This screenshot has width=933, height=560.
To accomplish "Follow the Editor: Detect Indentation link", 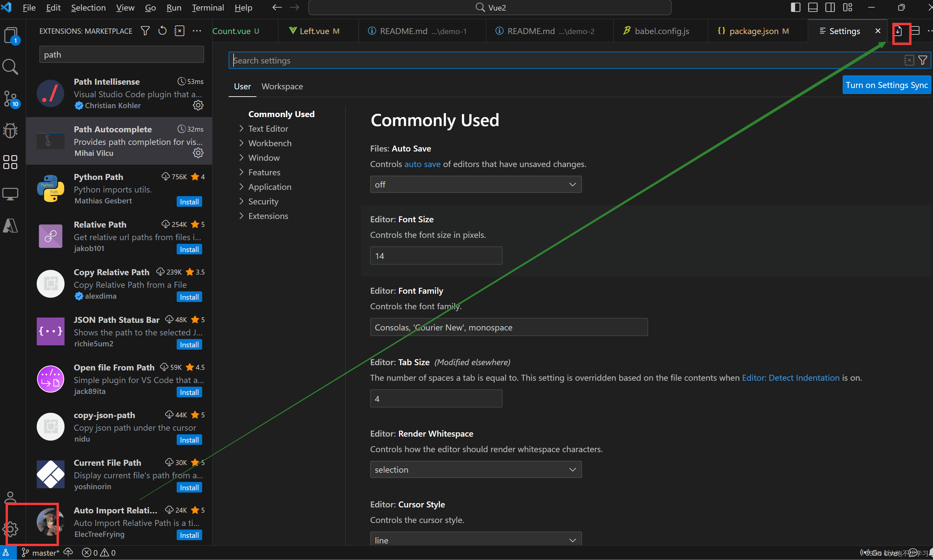I will coord(791,378).
